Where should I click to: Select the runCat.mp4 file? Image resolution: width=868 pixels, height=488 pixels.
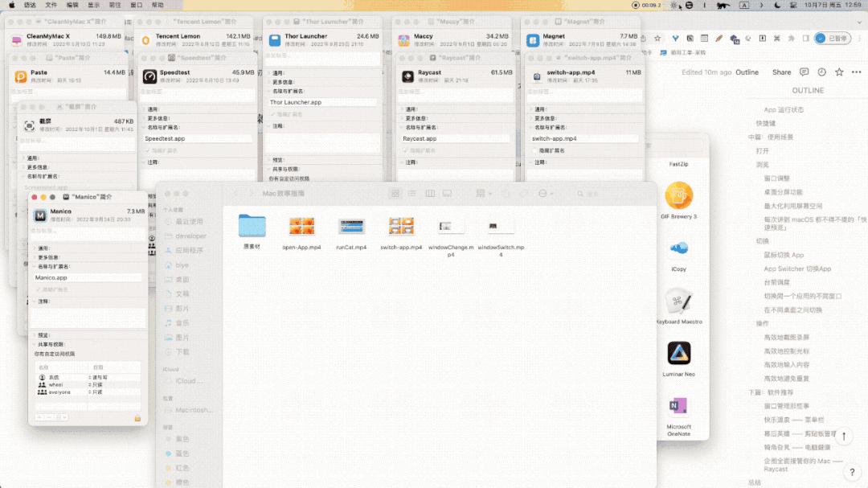(x=351, y=226)
